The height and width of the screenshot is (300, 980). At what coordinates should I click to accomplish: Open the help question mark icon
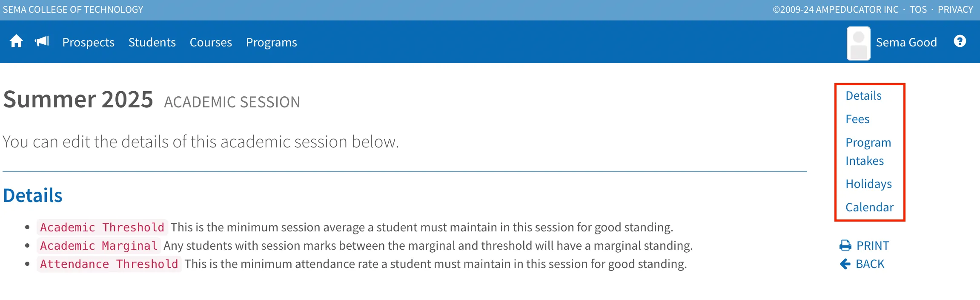click(x=960, y=41)
